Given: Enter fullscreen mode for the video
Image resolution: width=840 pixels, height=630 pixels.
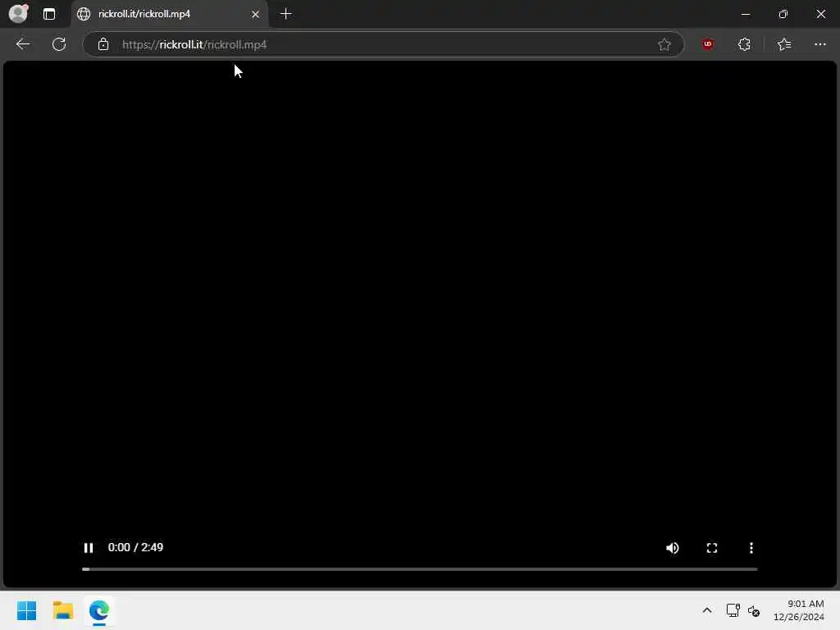Looking at the screenshot, I should 711,547.
